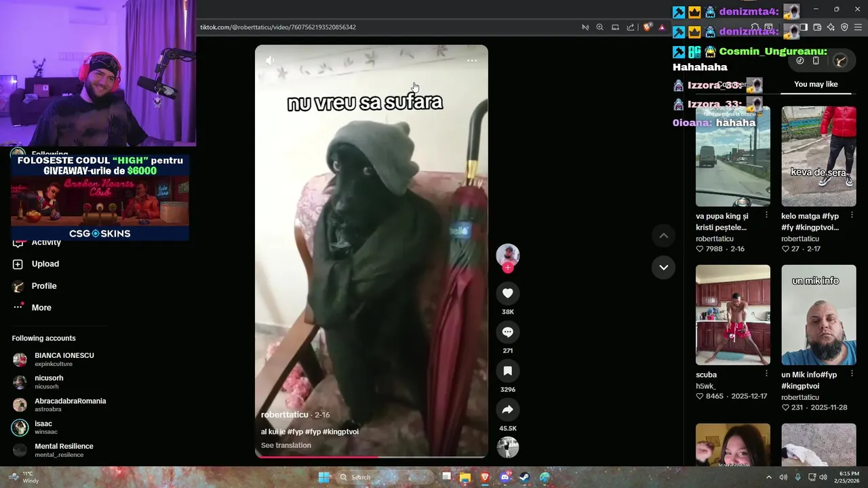Open the #kingptvoi hashtag in caption

(x=340, y=432)
